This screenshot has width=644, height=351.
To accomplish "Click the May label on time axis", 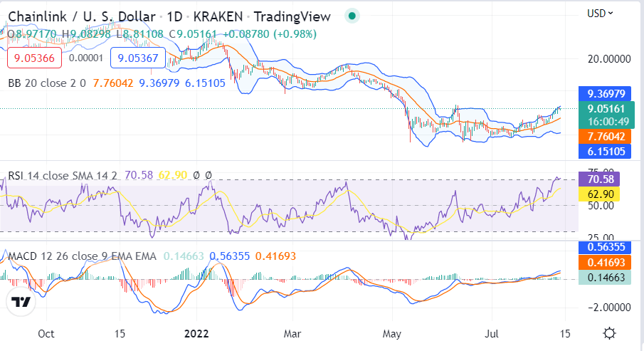I will (392, 333).
